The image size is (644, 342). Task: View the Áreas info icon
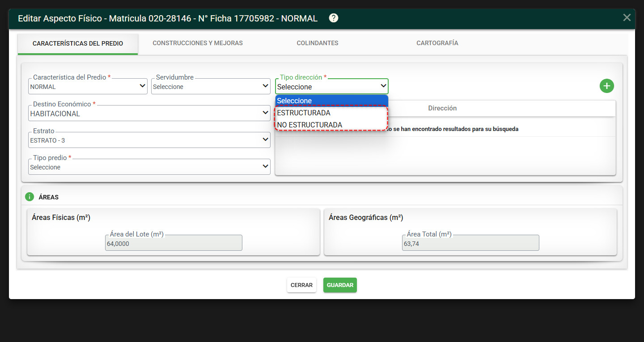coord(30,197)
